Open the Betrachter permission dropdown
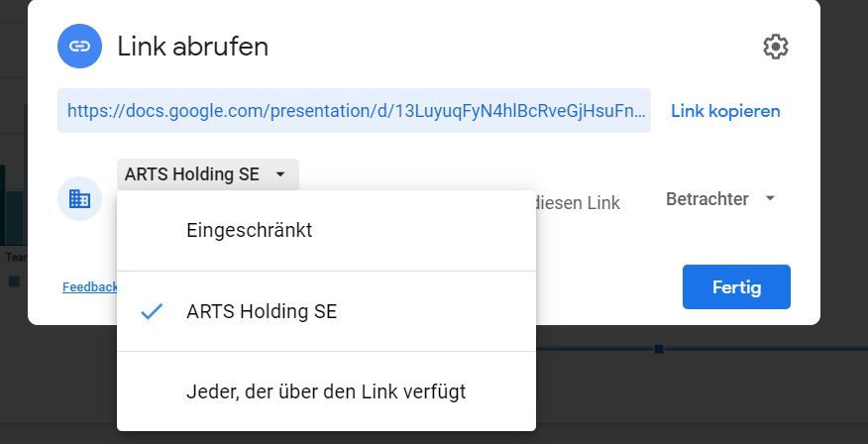The image size is (868, 444). [707, 199]
